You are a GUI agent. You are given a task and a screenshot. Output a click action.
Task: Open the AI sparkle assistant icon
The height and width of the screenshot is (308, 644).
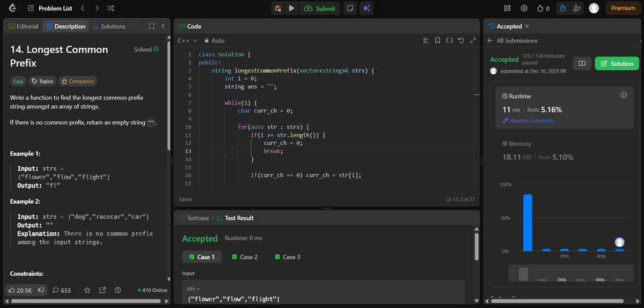[367, 8]
